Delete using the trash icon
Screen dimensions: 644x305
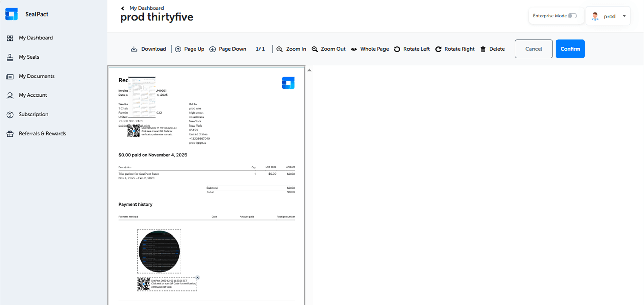pyautogui.click(x=483, y=49)
